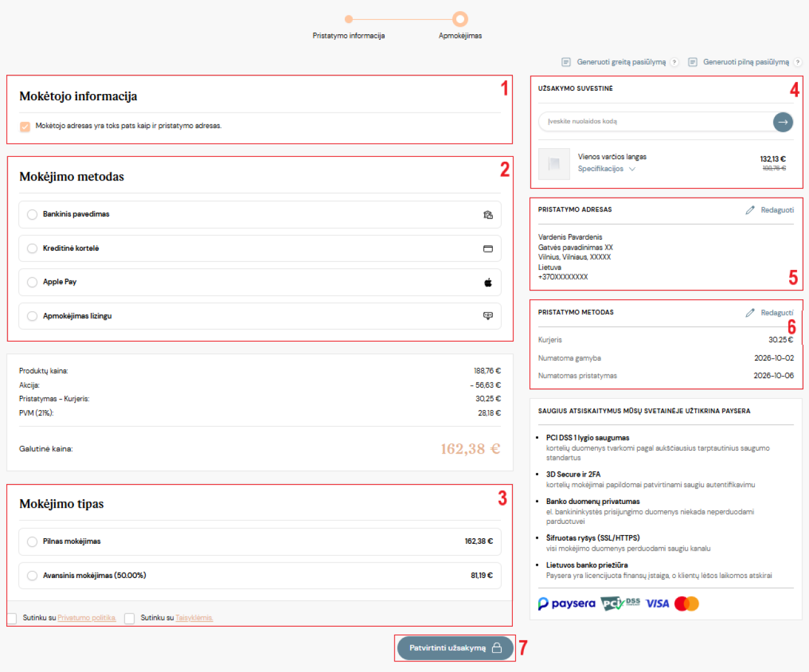Tick the Taisyklėmis agreement checkbox
The height and width of the screenshot is (672, 809).
tap(129, 618)
